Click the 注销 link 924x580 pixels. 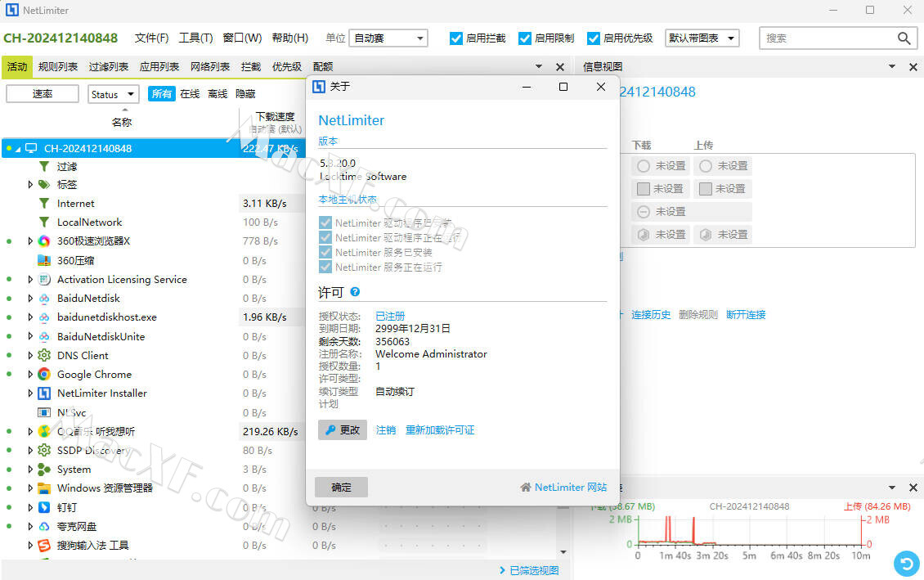point(386,430)
